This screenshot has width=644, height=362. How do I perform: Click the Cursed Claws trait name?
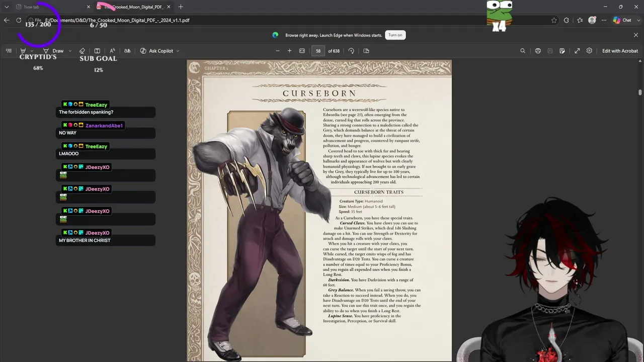[x=352, y=223]
